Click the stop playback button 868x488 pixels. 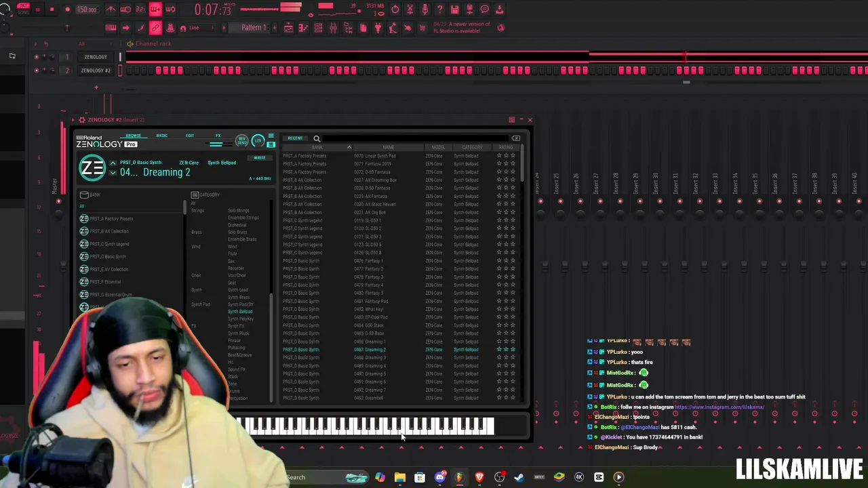point(52,9)
